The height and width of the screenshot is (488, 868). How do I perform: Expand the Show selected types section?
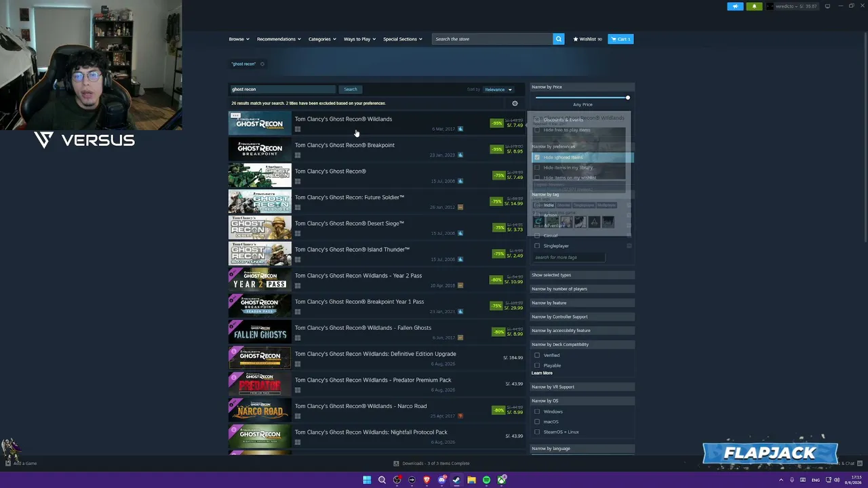(x=582, y=275)
